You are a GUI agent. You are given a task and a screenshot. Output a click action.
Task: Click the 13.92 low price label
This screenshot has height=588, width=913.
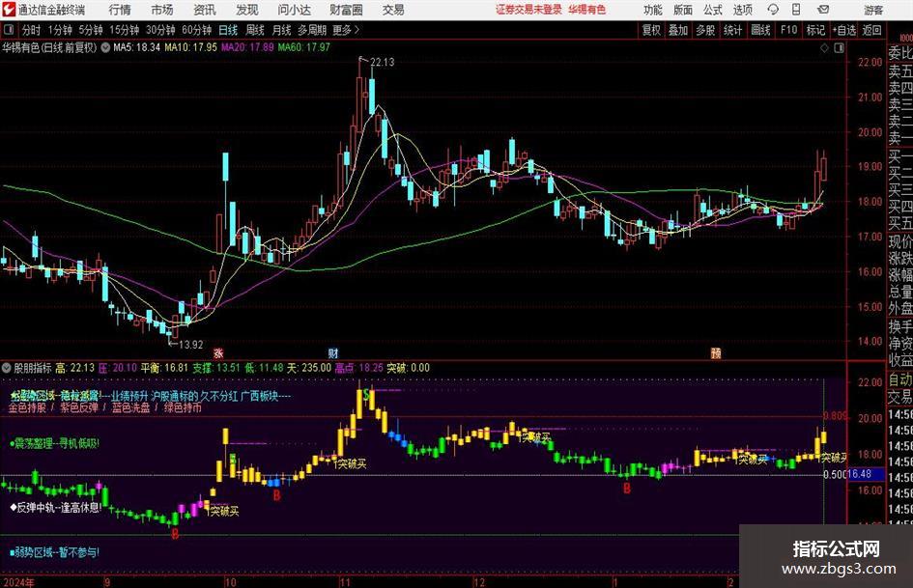point(190,344)
